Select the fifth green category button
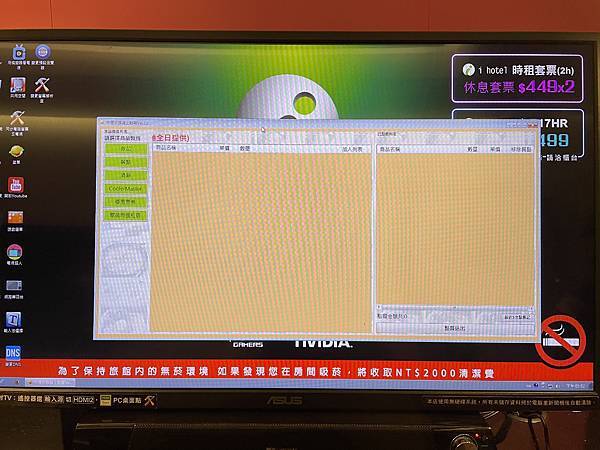This screenshot has height=450, width=600. [x=126, y=202]
